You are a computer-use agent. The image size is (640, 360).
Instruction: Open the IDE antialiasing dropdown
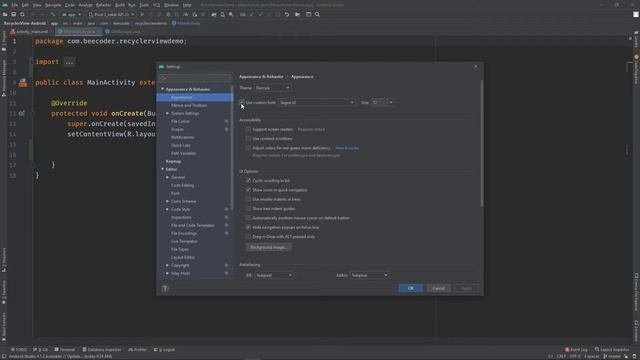click(x=274, y=275)
